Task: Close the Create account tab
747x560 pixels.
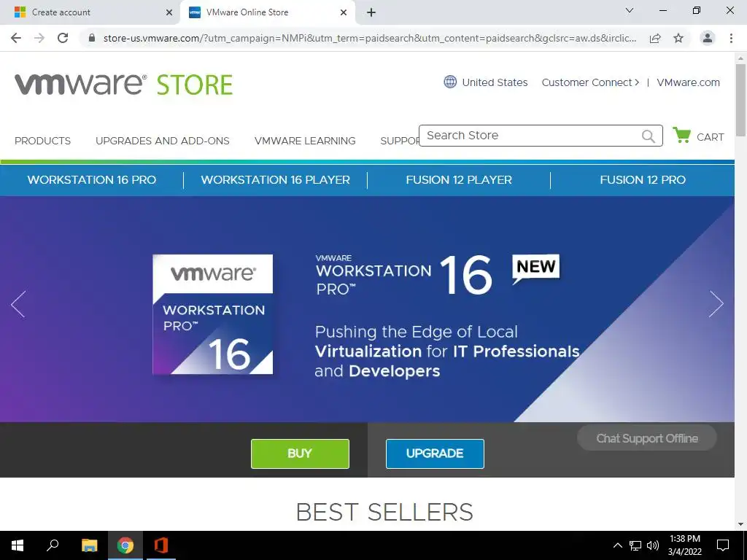Action: [x=169, y=12]
